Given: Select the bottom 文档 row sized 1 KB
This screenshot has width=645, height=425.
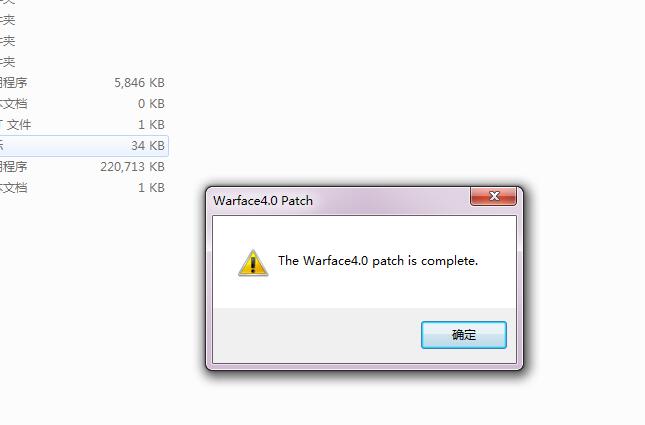Looking at the screenshot, I should click(x=82, y=188).
